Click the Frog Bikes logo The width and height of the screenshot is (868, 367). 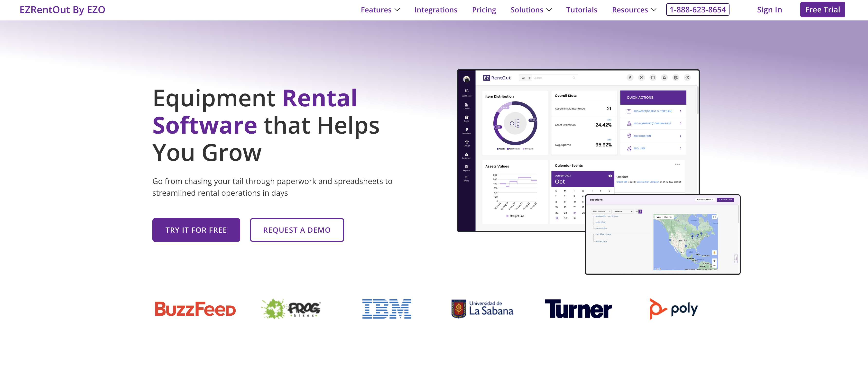tap(291, 309)
